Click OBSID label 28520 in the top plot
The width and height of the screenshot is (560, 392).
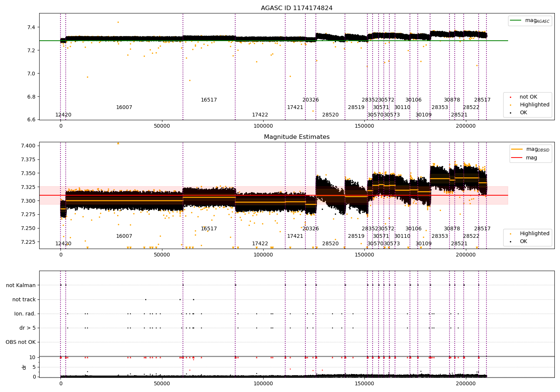(330, 115)
